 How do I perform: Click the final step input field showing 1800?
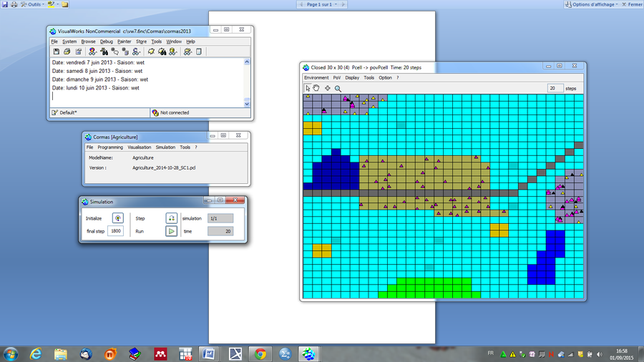point(115,231)
